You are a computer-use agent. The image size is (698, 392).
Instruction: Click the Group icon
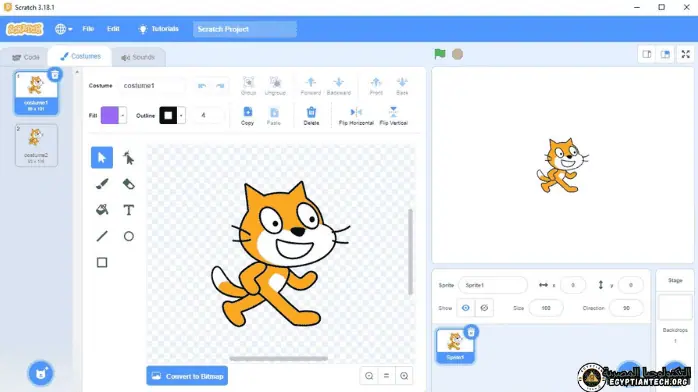248,86
